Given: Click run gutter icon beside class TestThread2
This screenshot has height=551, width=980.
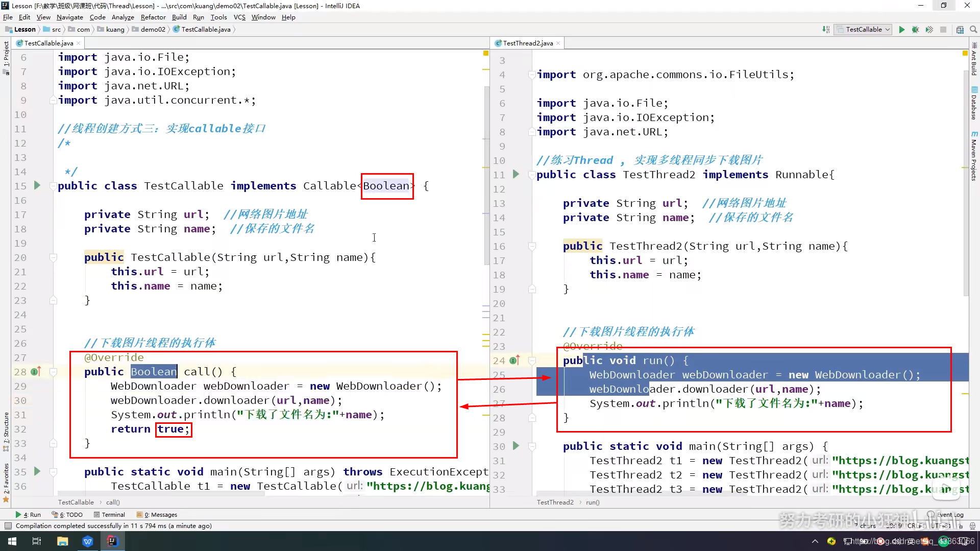Looking at the screenshot, I should [x=516, y=174].
